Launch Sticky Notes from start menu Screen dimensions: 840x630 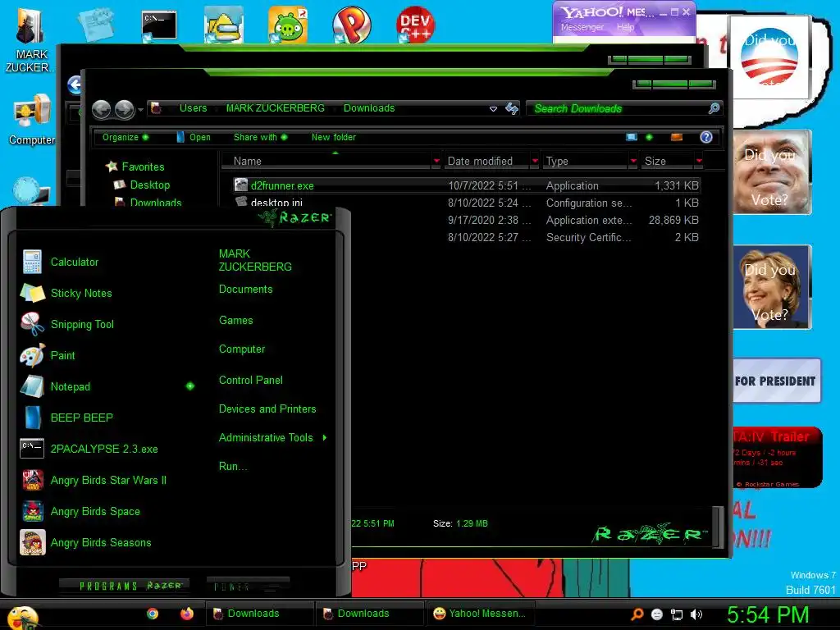(x=81, y=293)
